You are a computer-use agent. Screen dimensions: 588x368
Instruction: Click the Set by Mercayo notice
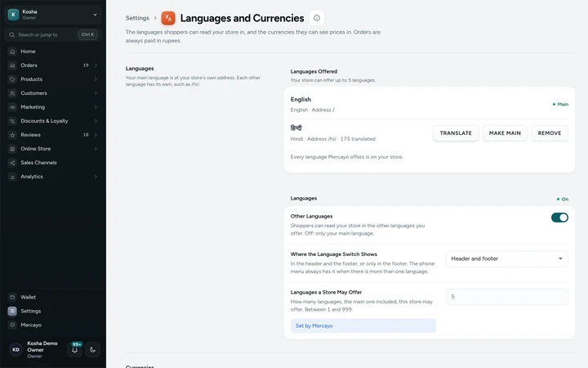[363, 325]
